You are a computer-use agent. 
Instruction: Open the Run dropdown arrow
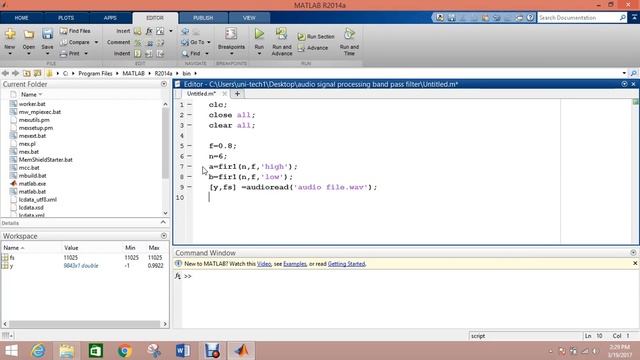tap(259, 54)
